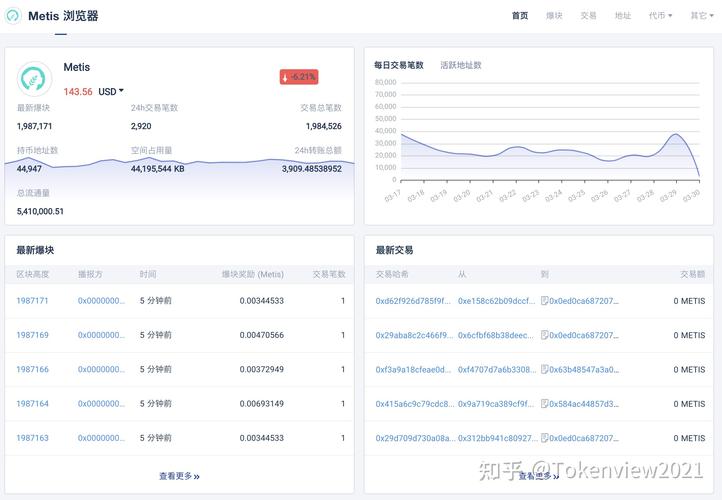
Task: Click contract icon beside 0x63b48547a3a0 address
Action: [x=544, y=369]
